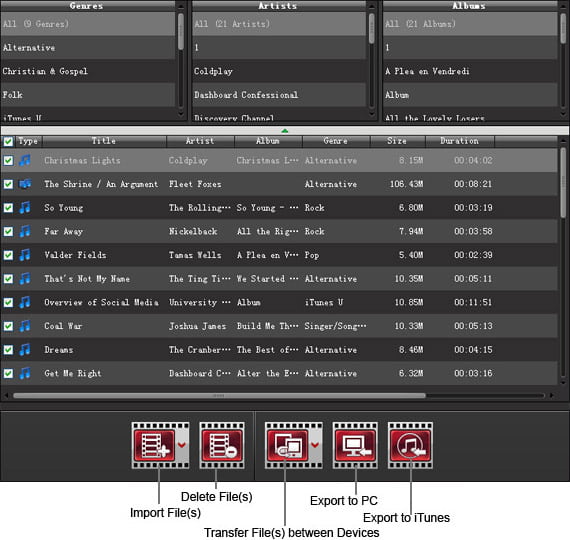Uncheck the select-all checkbox in header

(x=8, y=141)
